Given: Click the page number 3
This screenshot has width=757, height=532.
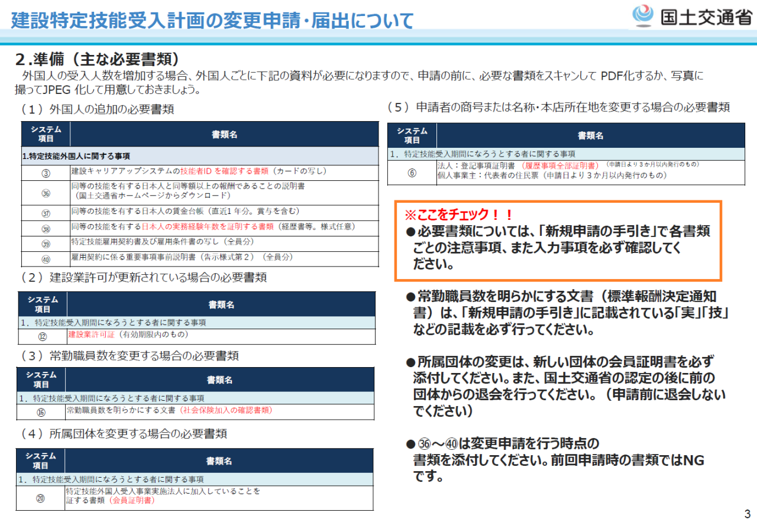Looking at the screenshot, I should [747, 514].
